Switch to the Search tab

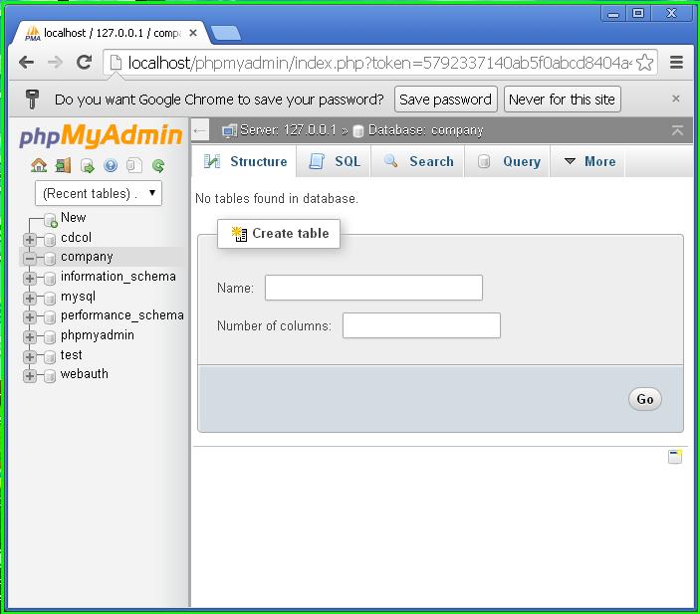coord(418,161)
